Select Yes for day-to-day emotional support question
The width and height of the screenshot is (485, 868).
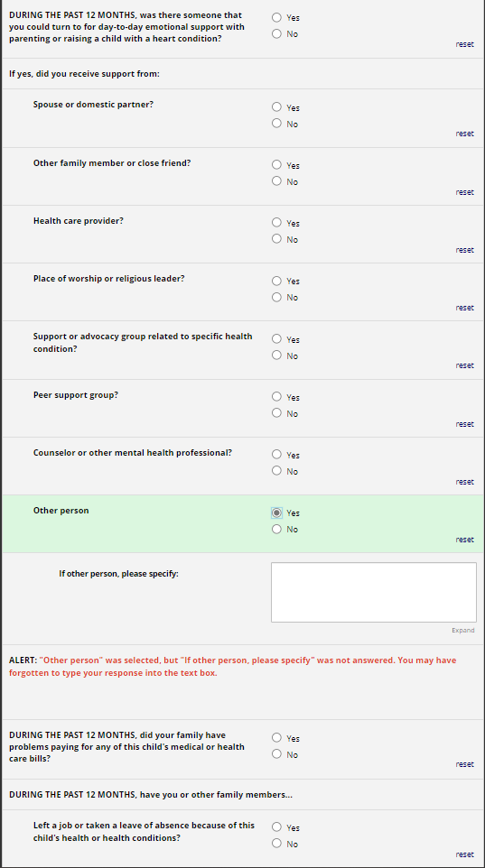coord(276,18)
